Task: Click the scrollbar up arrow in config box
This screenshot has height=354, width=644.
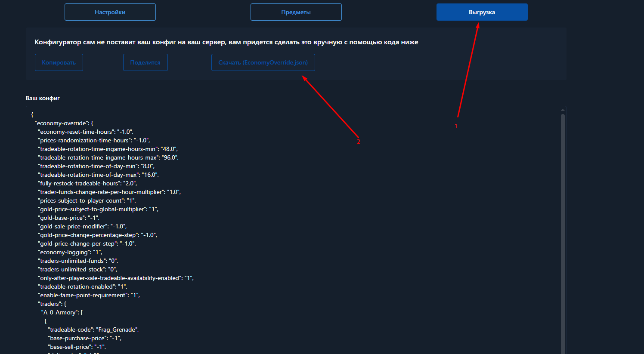Action: [563, 110]
